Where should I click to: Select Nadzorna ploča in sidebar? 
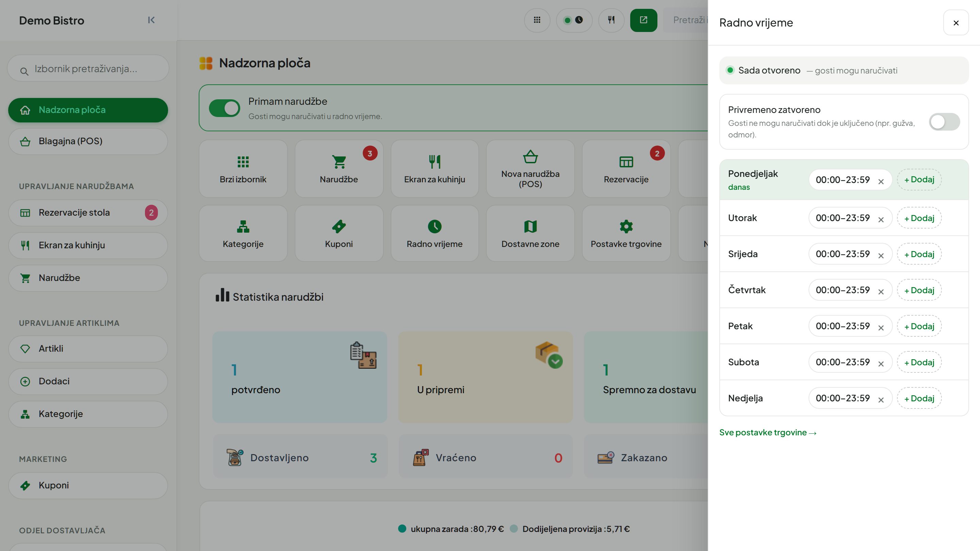[88, 110]
